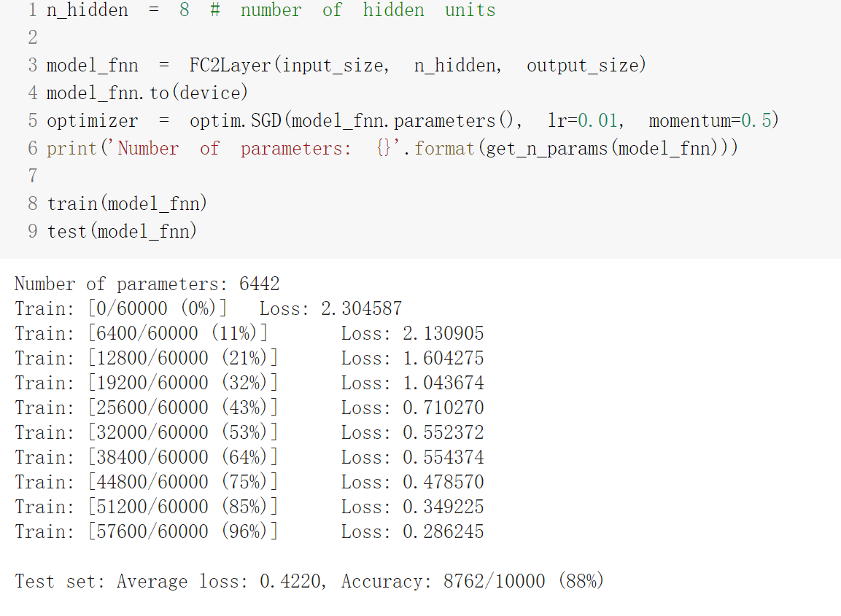Click loss value 0.710270

pos(443,408)
